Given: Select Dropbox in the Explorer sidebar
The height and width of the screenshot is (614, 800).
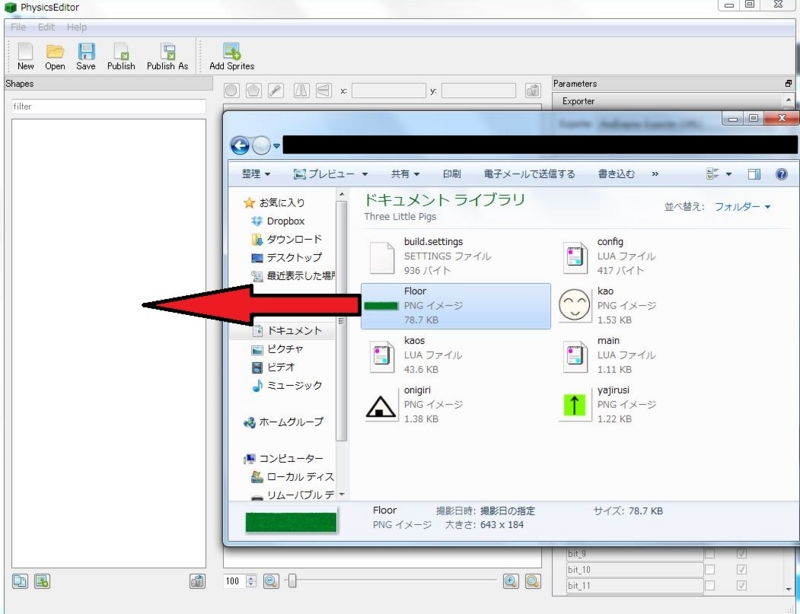Looking at the screenshot, I should tap(279, 222).
